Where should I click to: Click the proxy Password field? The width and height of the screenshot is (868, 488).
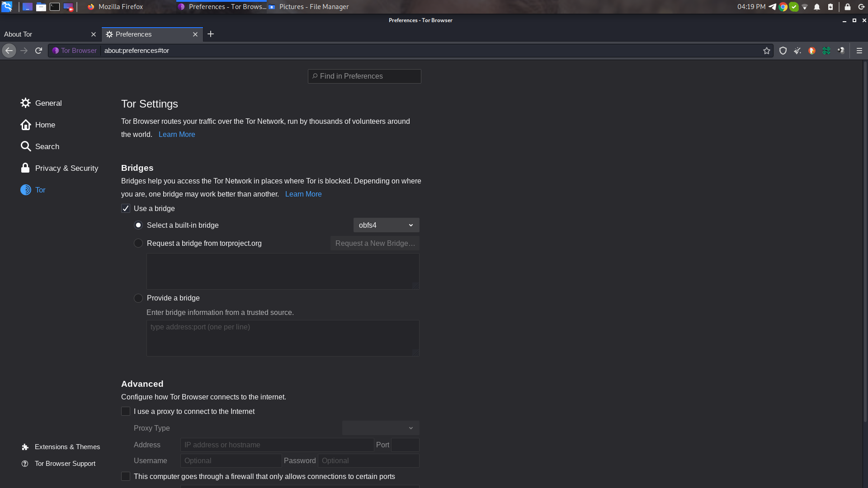(368, 461)
